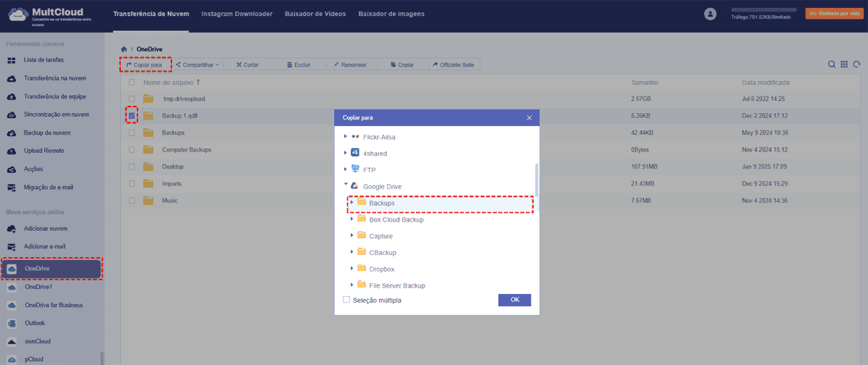The image size is (868, 365).
Task: Switch to Transferência de Nuvem tab
Action: point(151,14)
